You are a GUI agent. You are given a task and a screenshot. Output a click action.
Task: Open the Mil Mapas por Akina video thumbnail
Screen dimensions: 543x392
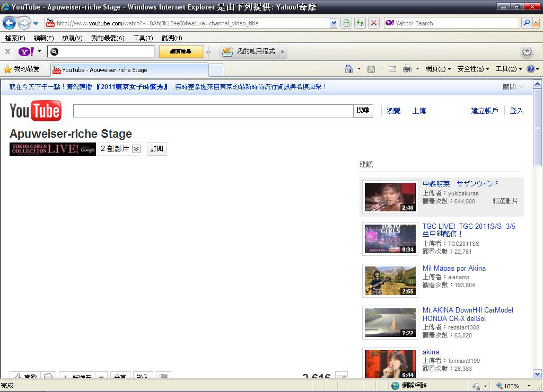click(x=390, y=281)
